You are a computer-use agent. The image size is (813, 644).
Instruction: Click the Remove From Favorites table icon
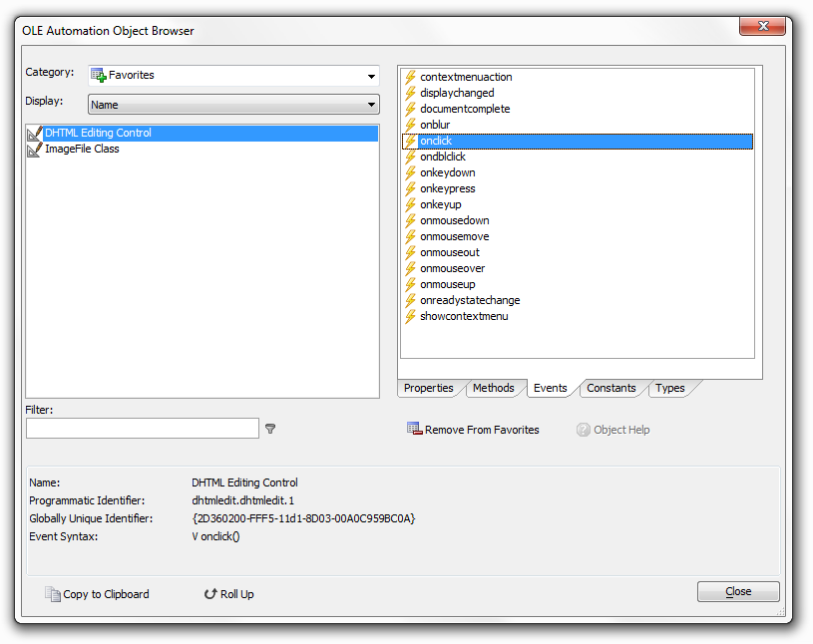coord(414,429)
